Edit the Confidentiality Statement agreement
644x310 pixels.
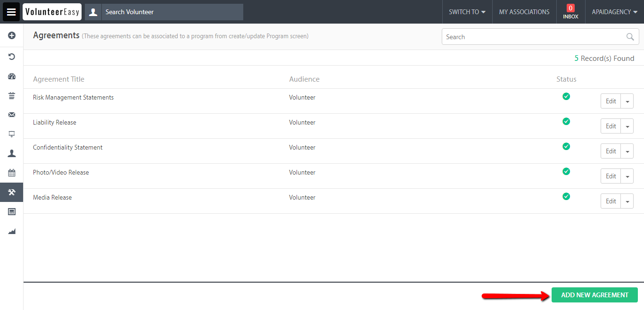pyautogui.click(x=611, y=151)
